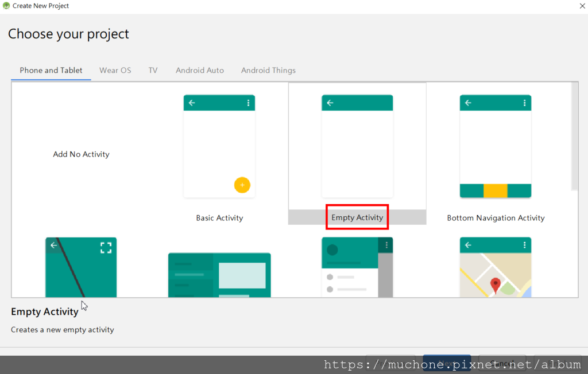Select the Fullscreen Activity template preview
This screenshot has width=588, height=374.
81,267
